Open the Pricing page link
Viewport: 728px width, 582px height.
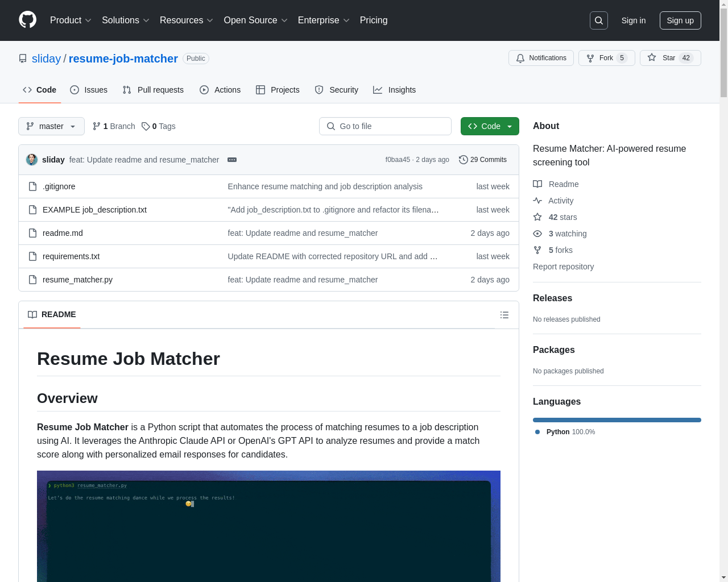374,20
